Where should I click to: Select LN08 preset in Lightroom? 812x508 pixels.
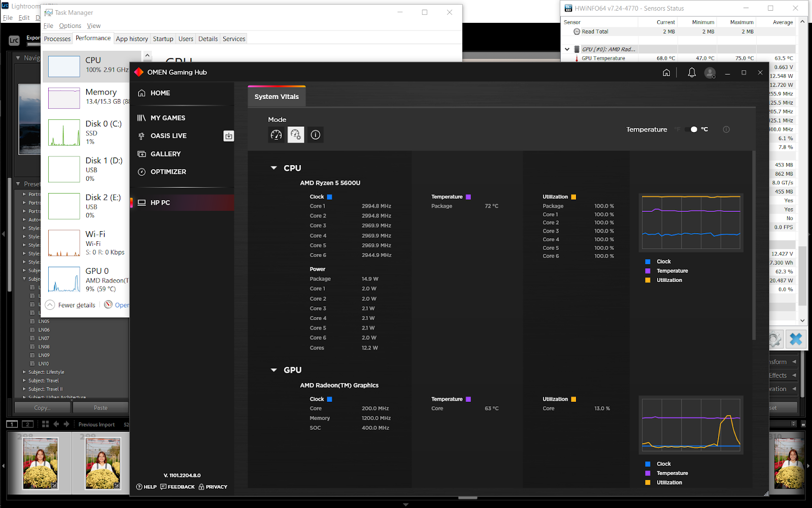tap(44, 347)
